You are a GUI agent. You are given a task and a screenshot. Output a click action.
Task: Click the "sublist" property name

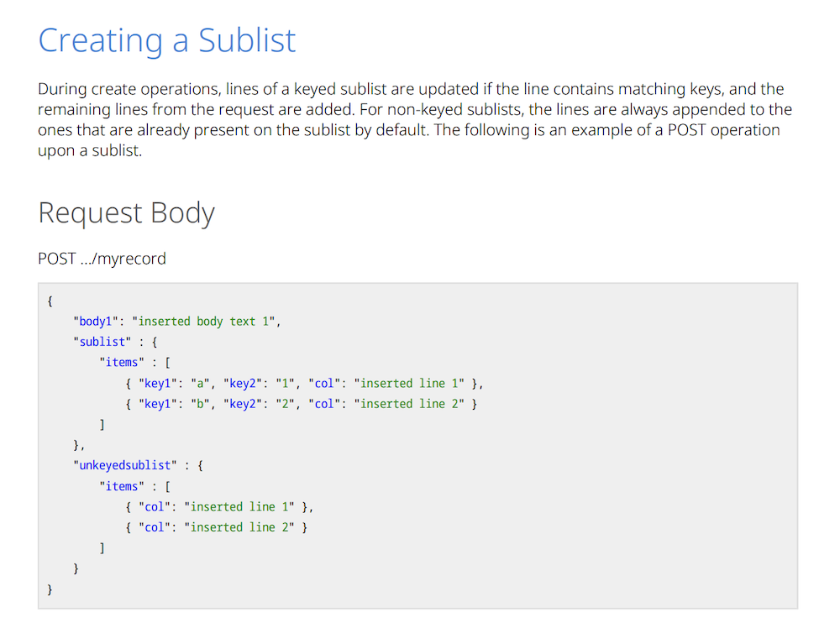pyautogui.click(x=101, y=342)
